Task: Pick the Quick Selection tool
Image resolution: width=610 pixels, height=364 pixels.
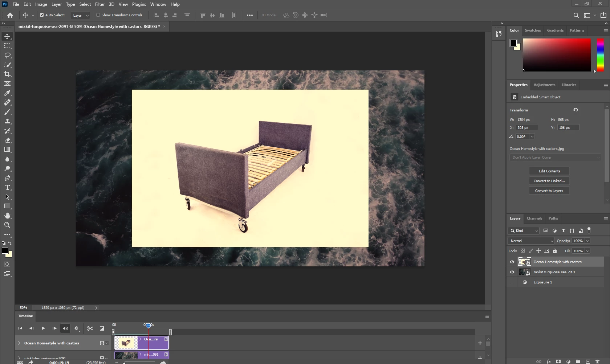Action: coord(7,65)
